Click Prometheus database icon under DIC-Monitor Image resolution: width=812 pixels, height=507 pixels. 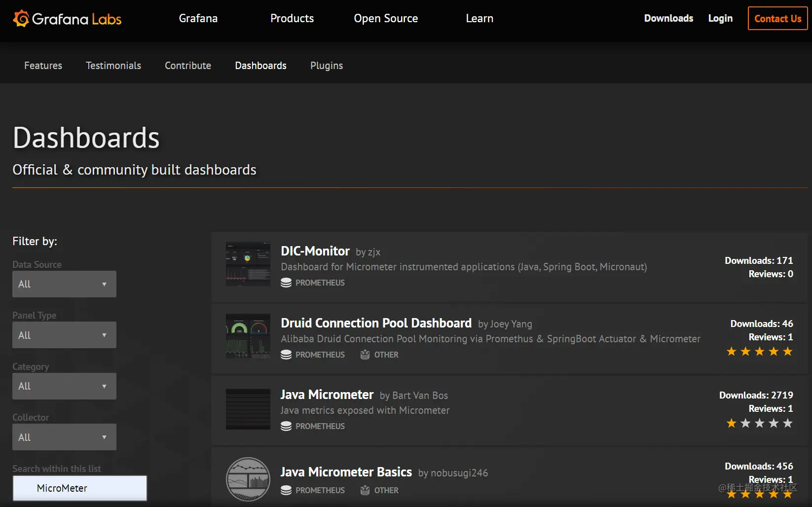pyautogui.click(x=286, y=283)
